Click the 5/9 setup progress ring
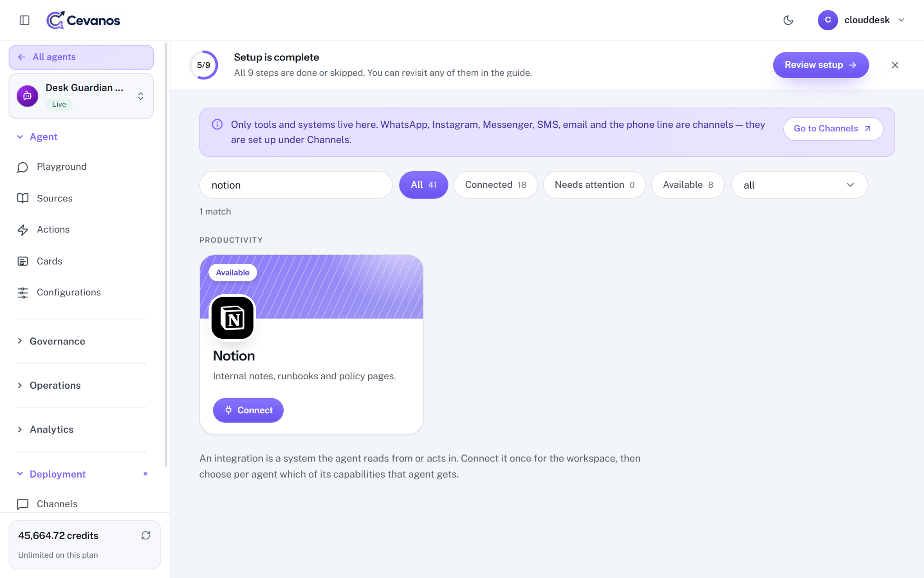 (x=203, y=65)
